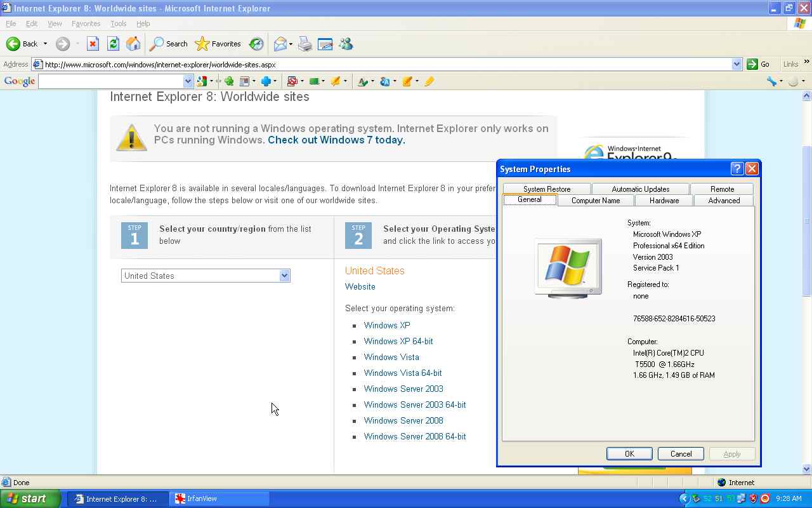This screenshot has width=812, height=508.
Task: Switch to the Remote tab
Action: tap(722, 189)
